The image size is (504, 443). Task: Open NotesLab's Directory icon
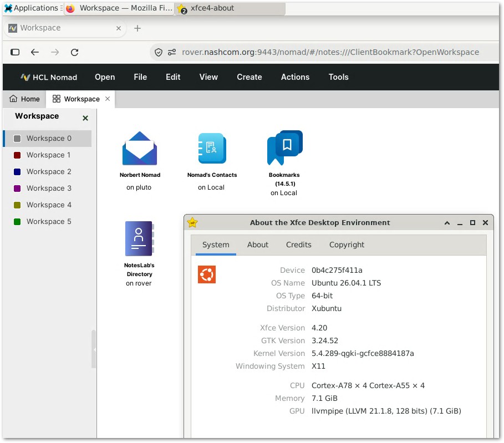139,238
